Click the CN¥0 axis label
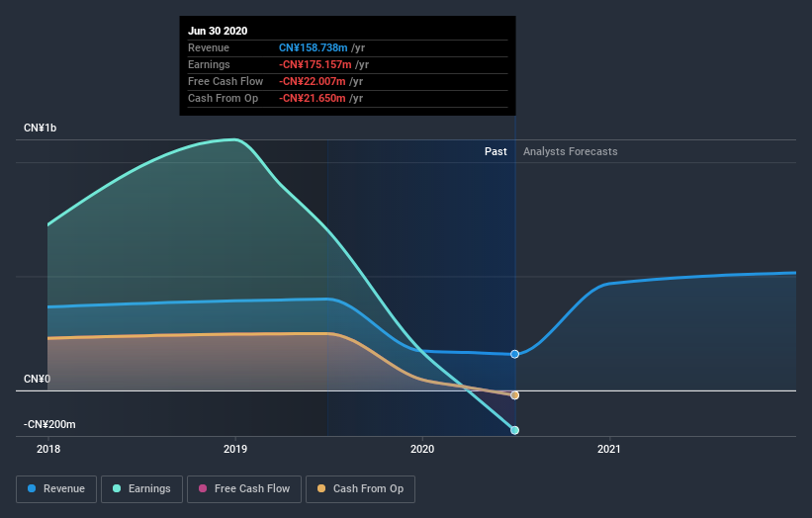Image resolution: width=812 pixels, height=518 pixels. tap(37, 379)
